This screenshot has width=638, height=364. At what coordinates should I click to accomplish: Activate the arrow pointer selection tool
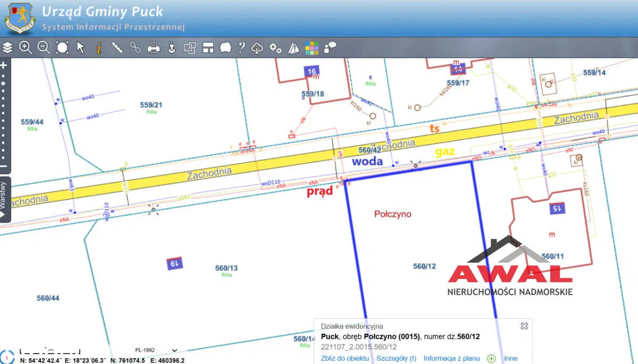click(x=81, y=48)
